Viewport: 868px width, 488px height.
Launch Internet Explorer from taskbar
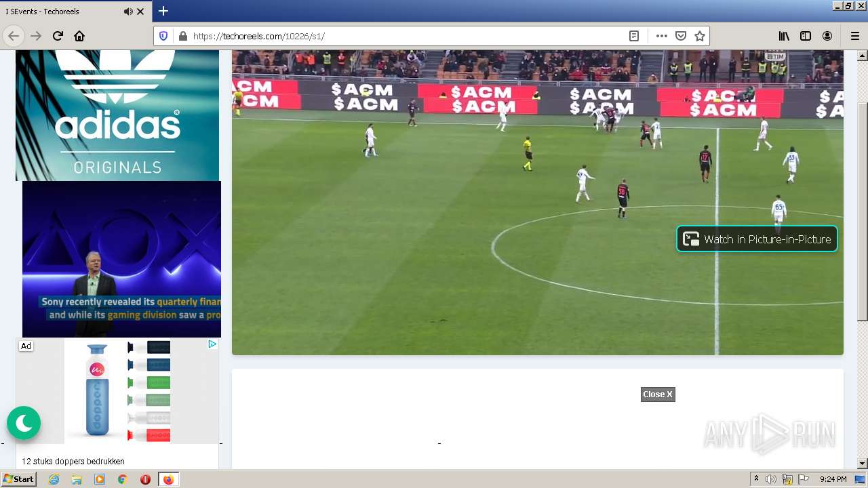pos(54,479)
